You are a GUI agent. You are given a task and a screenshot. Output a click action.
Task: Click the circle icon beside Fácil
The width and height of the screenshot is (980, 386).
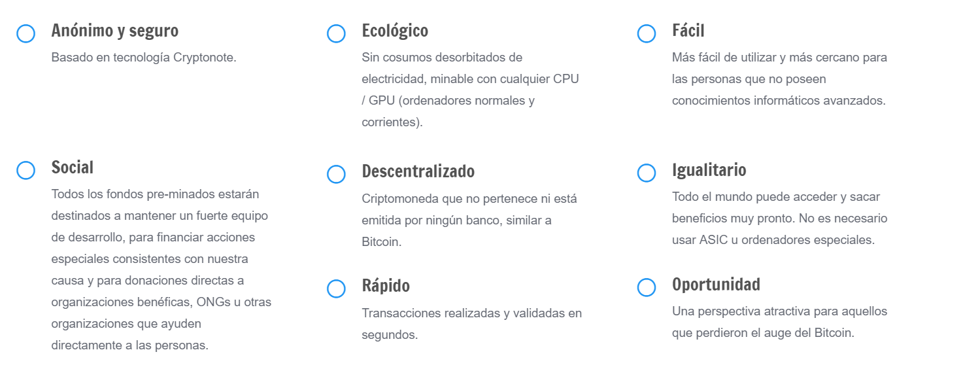pos(647,34)
